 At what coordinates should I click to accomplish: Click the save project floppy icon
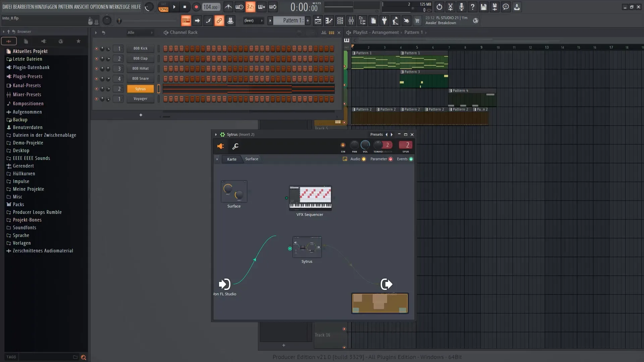coord(484,7)
